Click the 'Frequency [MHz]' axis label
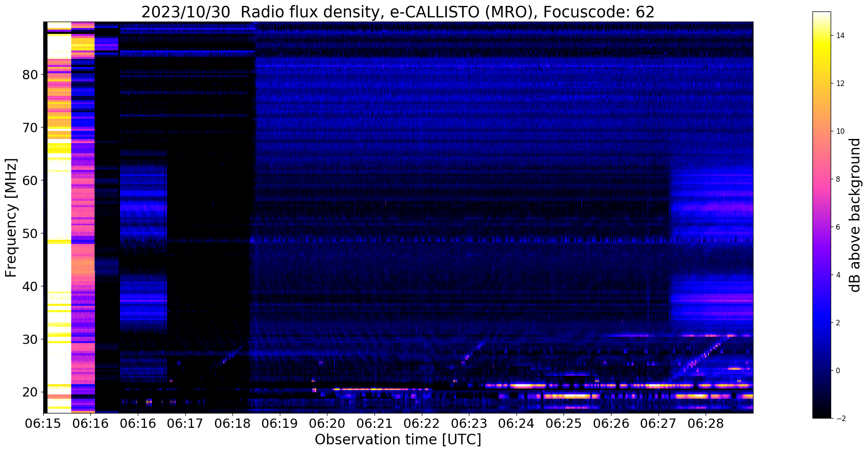The width and height of the screenshot is (868, 452). point(11,218)
